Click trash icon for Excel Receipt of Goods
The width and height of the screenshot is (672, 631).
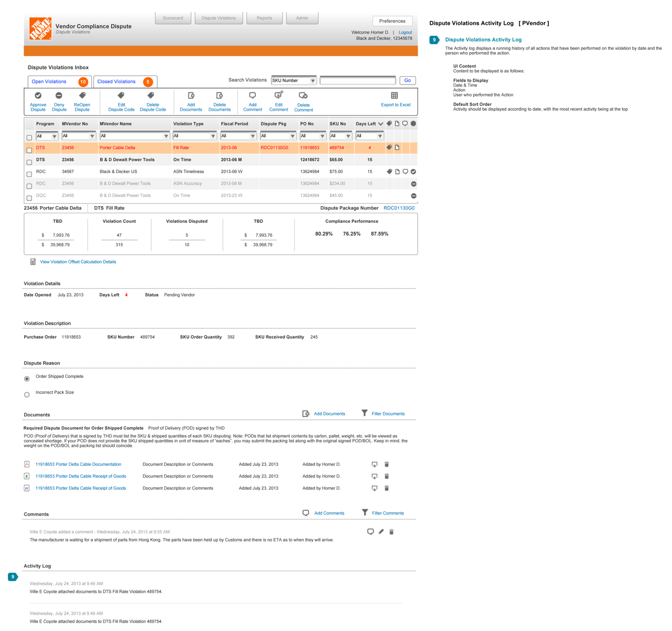386,476
